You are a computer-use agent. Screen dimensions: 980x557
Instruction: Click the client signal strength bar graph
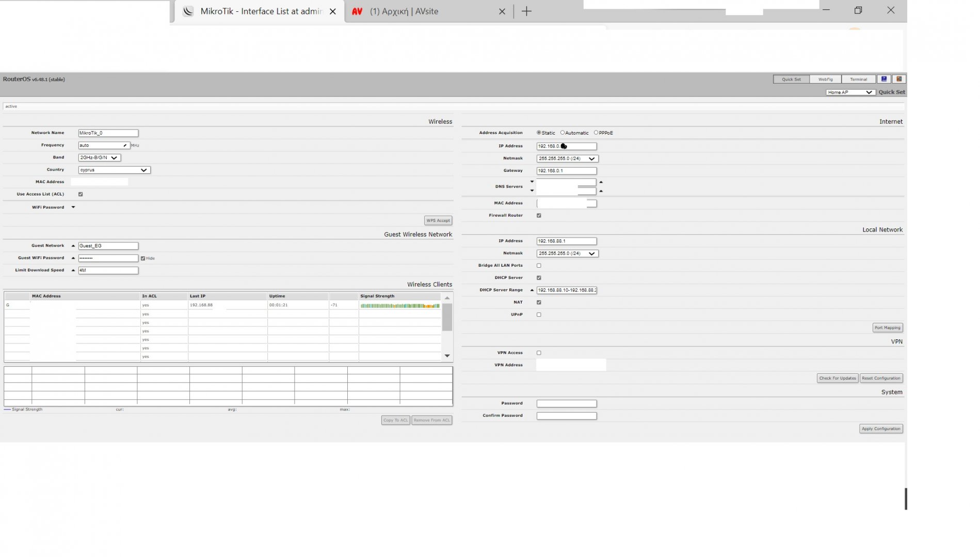coord(400,306)
